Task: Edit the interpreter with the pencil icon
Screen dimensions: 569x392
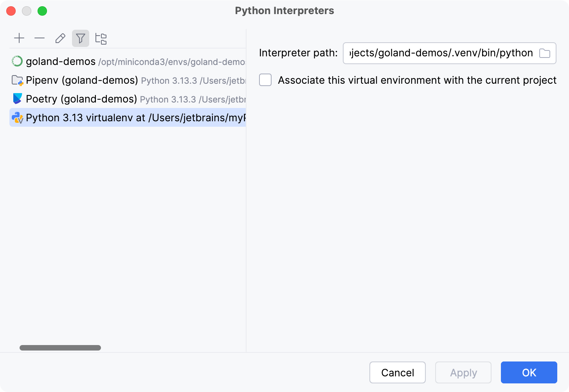Action: coord(60,38)
